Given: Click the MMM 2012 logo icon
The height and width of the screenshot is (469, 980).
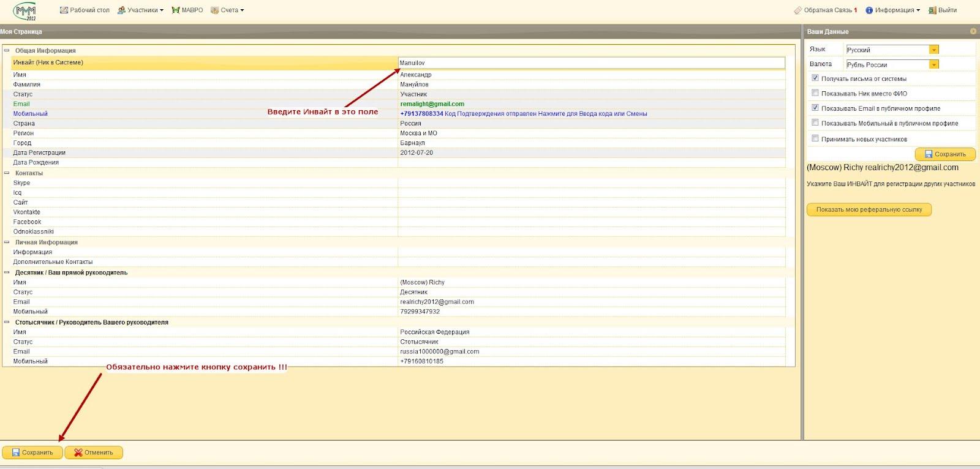Looking at the screenshot, I should tap(25, 11).
